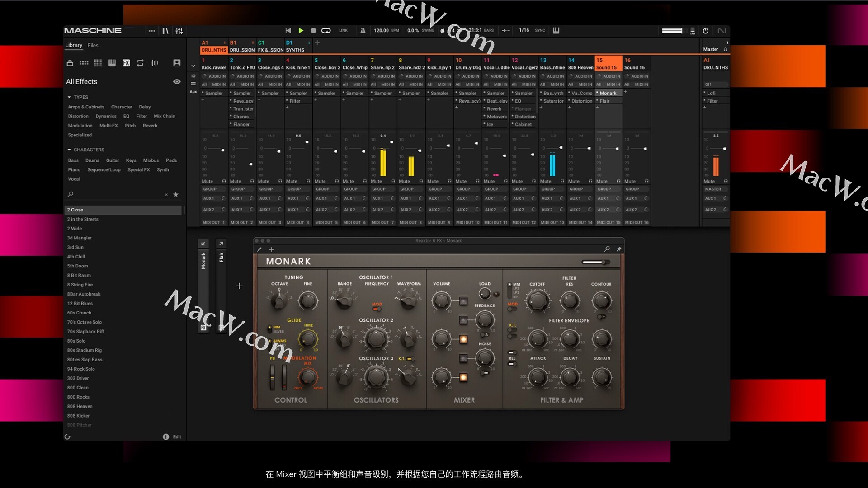Toggle the Aux section of mixer
868x488 pixels.
tap(193, 92)
